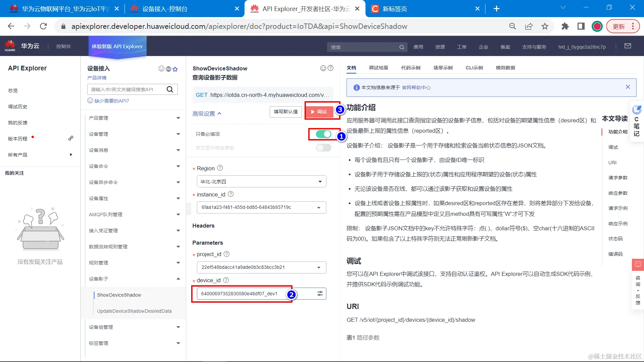
Task: Open help tooltip for instance_id
Action: [231, 194]
